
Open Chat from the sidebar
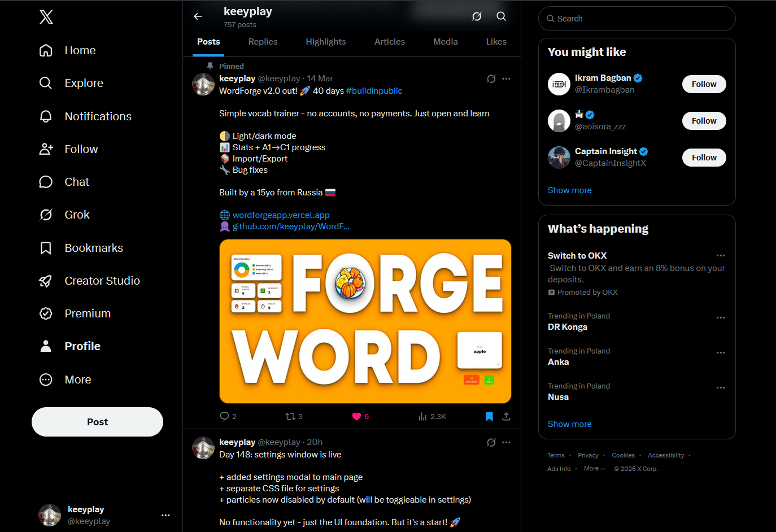coord(64,182)
